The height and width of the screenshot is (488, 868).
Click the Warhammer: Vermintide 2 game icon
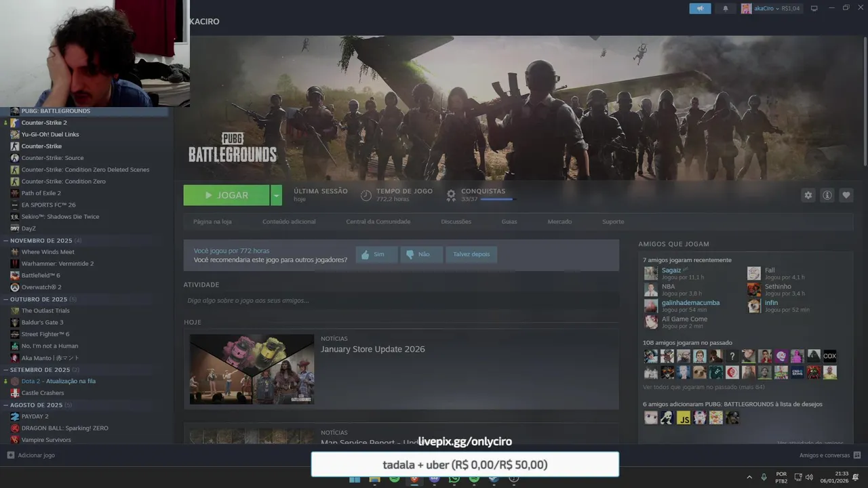point(15,264)
